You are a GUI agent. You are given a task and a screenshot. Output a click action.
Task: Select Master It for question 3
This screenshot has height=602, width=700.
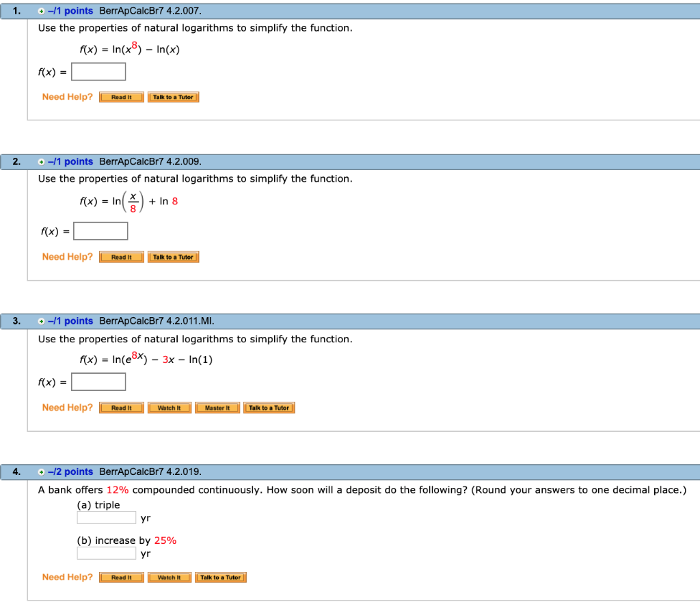point(217,407)
